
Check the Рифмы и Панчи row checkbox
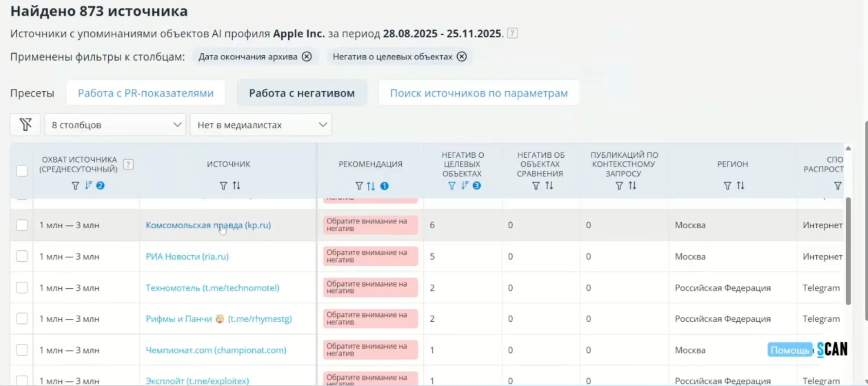pos(22,319)
